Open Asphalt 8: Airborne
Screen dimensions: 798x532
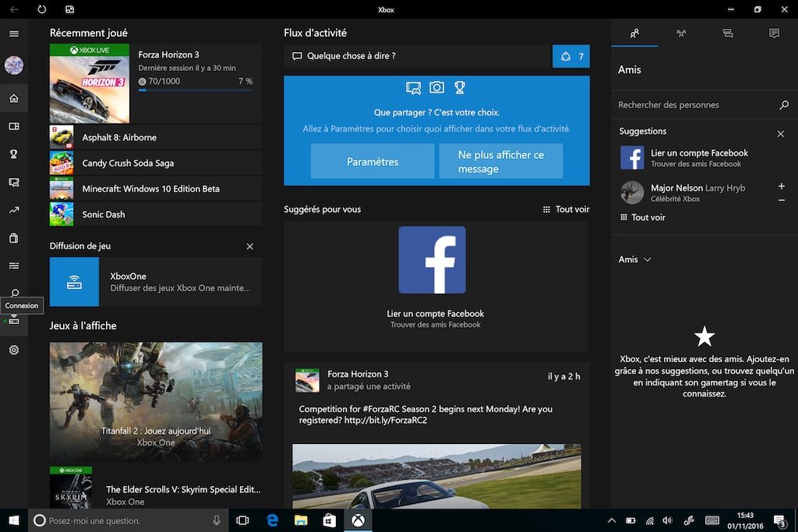coord(156,137)
